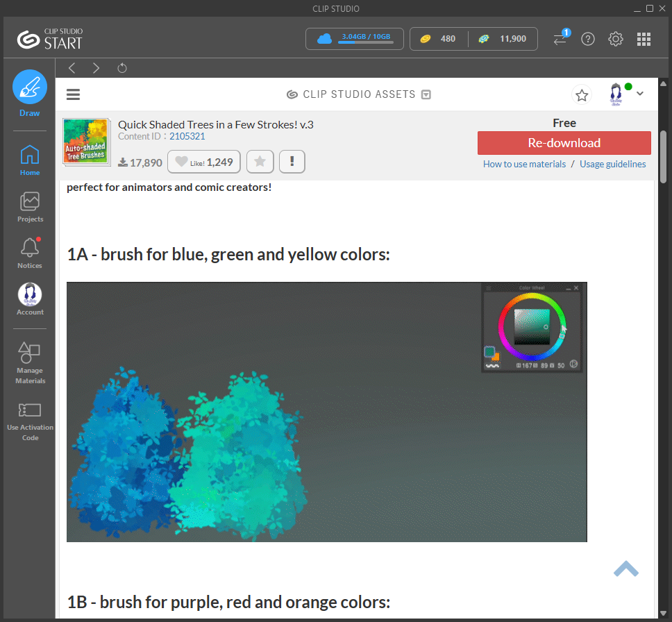Screen dimensions: 672x622
Task: Click the 1A brush heading text
Action: click(228, 255)
